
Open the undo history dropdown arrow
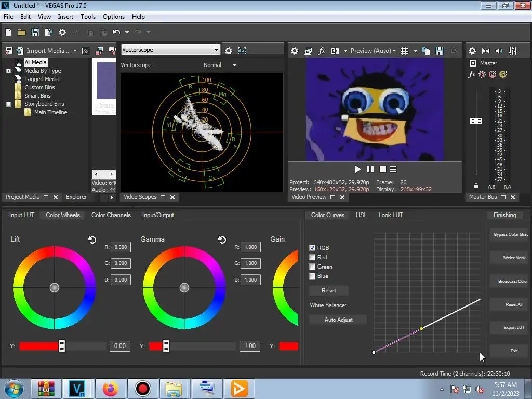pyautogui.click(x=127, y=32)
